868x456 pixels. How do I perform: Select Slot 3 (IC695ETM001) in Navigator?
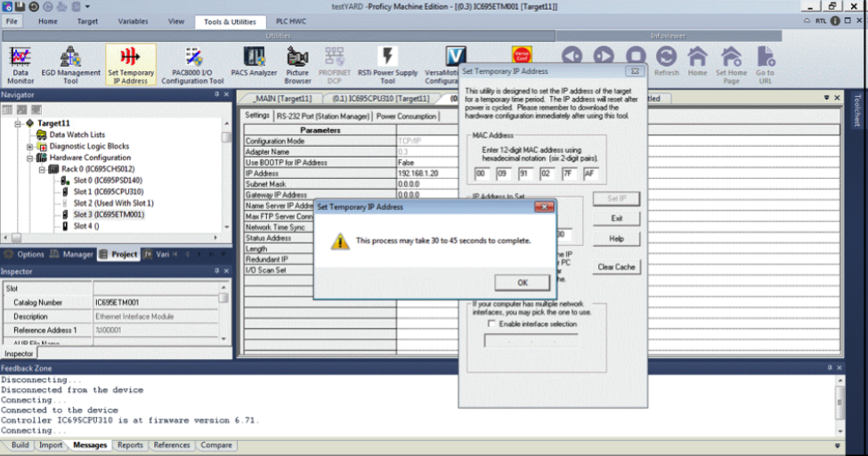pyautogui.click(x=109, y=215)
